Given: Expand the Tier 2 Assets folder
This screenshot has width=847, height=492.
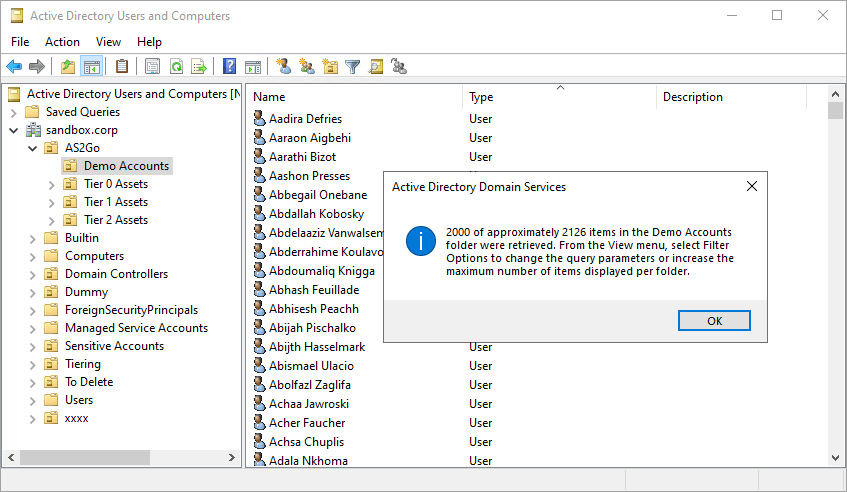Looking at the screenshot, I should coord(52,220).
